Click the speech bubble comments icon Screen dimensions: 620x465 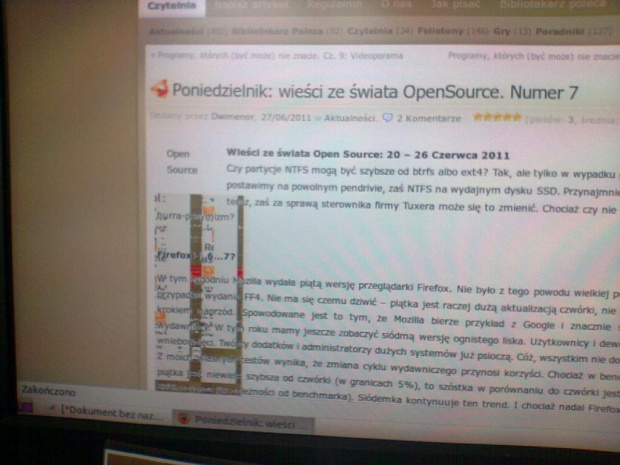388,118
